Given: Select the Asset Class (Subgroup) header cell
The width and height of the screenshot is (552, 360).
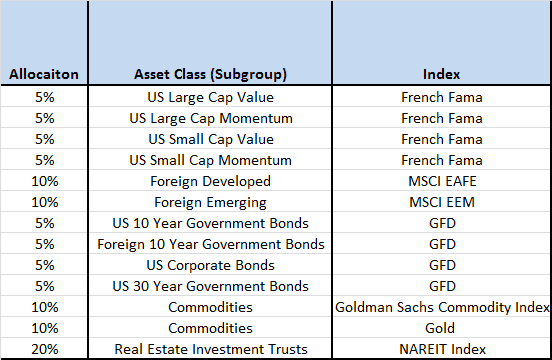Looking at the screenshot, I should 210,43.
